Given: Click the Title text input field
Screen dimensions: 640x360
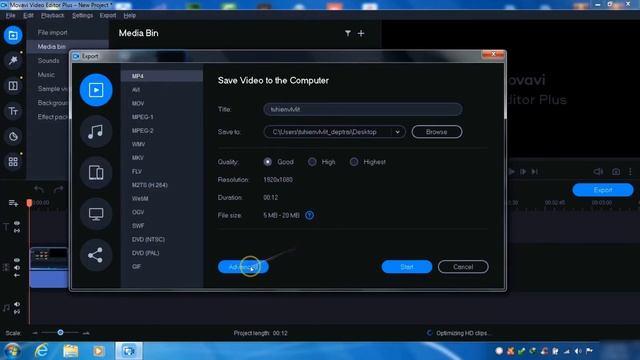Looking at the screenshot, I should pyautogui.click(x=363, y=109).
